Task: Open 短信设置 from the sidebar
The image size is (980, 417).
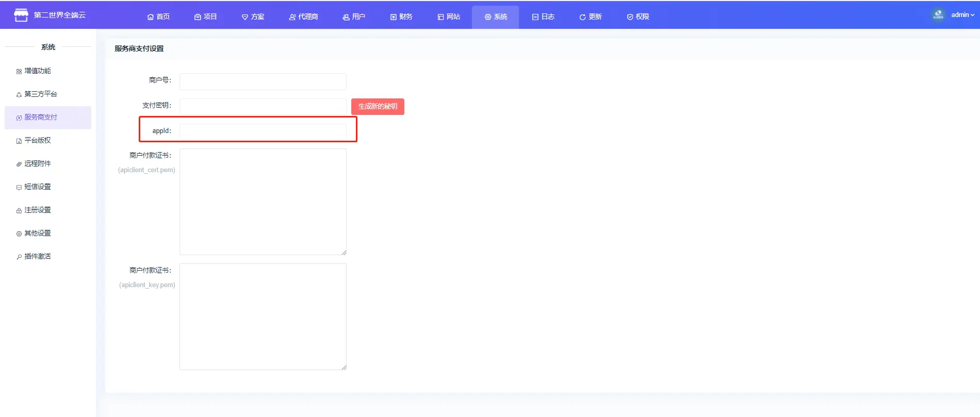Action: coord(38,187)
